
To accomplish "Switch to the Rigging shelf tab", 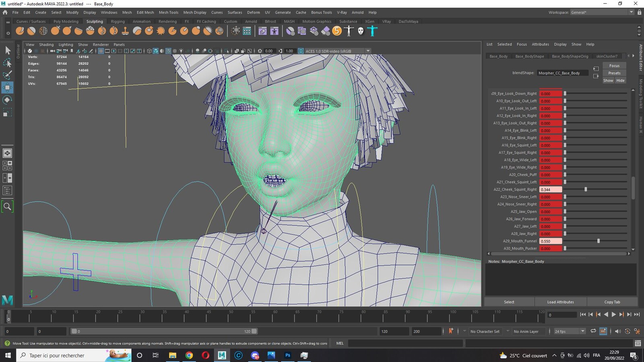I will tap(118, 21).
